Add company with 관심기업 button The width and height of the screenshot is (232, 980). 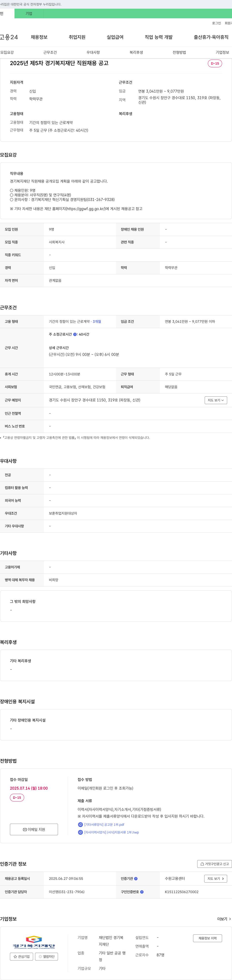coord(21,957)
